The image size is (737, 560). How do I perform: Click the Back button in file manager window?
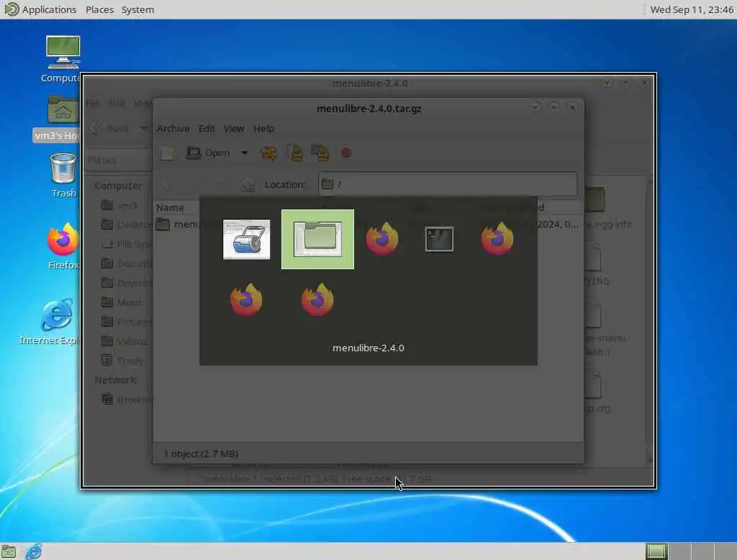[x=110, y=128]
